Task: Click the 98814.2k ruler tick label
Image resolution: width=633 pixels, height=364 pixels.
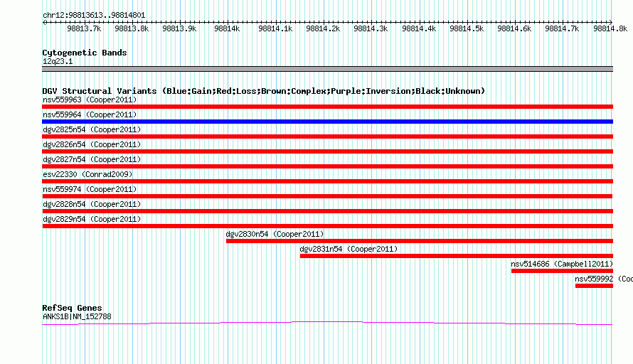Action: coord(323,28)
